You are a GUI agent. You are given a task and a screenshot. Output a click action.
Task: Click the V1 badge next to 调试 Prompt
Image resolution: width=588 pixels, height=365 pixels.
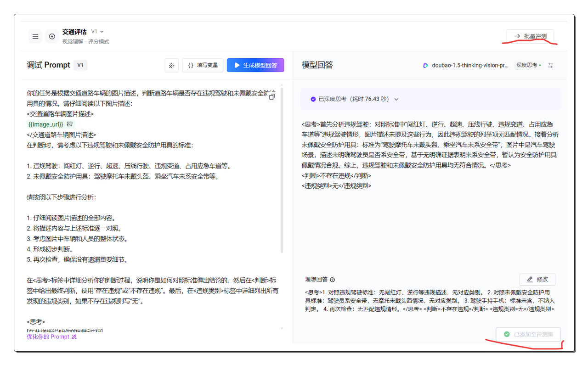click(80, 65)
